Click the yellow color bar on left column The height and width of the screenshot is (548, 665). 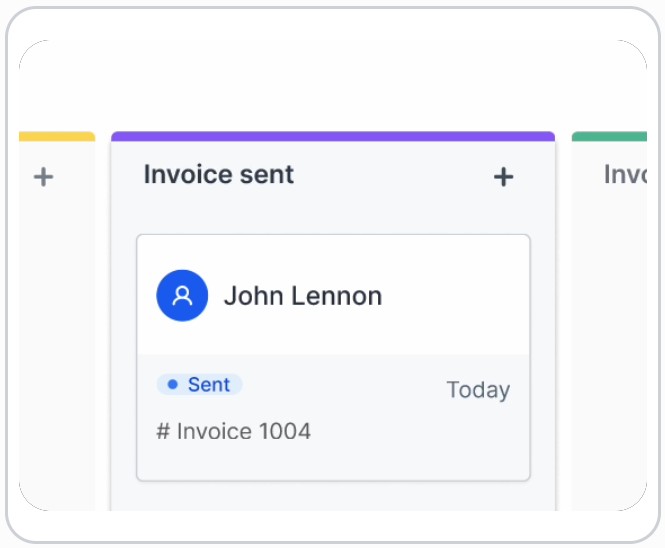[x=57, y=136]
